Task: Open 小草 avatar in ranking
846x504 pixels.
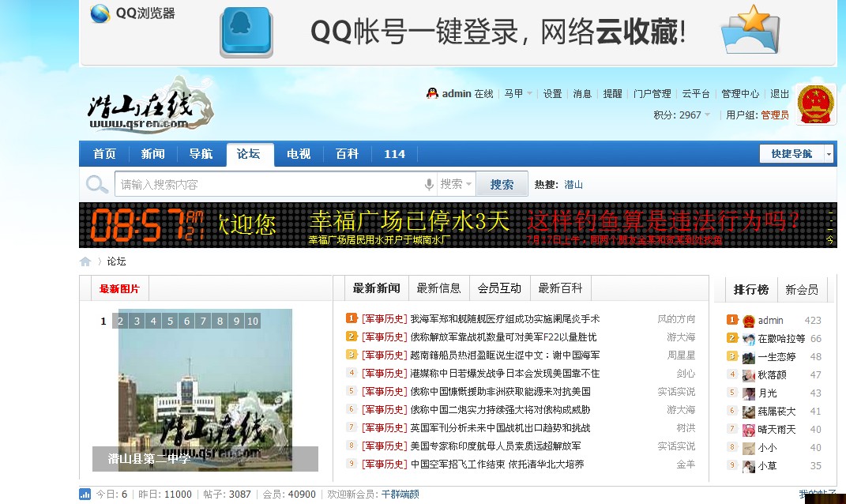Action: click(748, 466)
